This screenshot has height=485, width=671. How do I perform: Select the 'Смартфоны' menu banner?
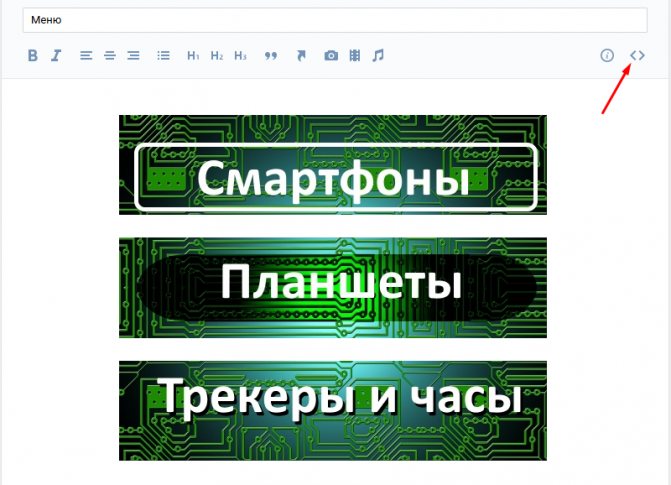coord(333,165)
